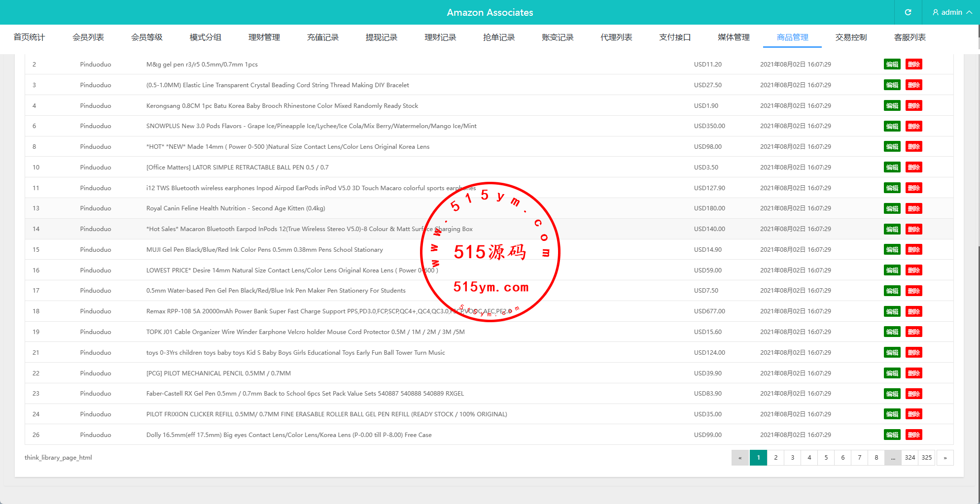
Task: Select the 交易控制 tab
Action: point(851,37)
